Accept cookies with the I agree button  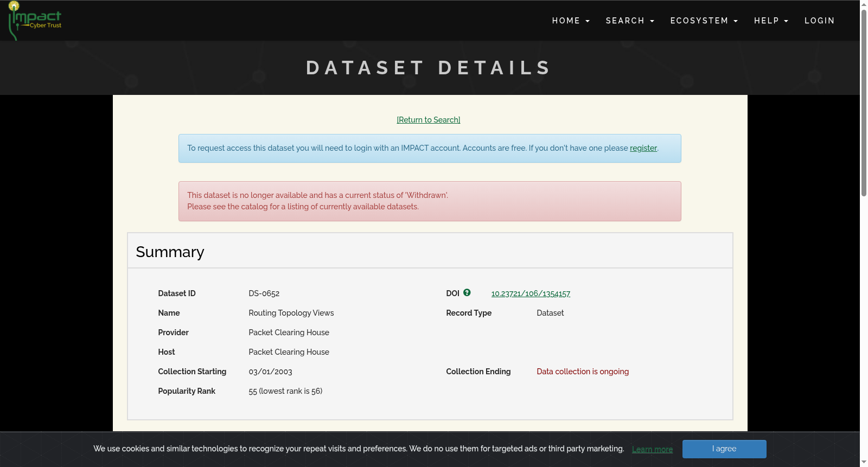click(724, 449)
